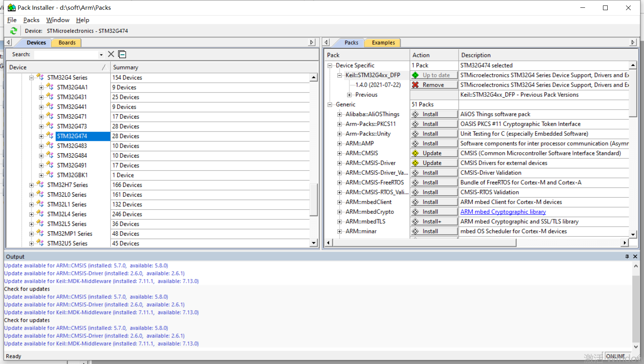Click the Action column header

[434, 55]
